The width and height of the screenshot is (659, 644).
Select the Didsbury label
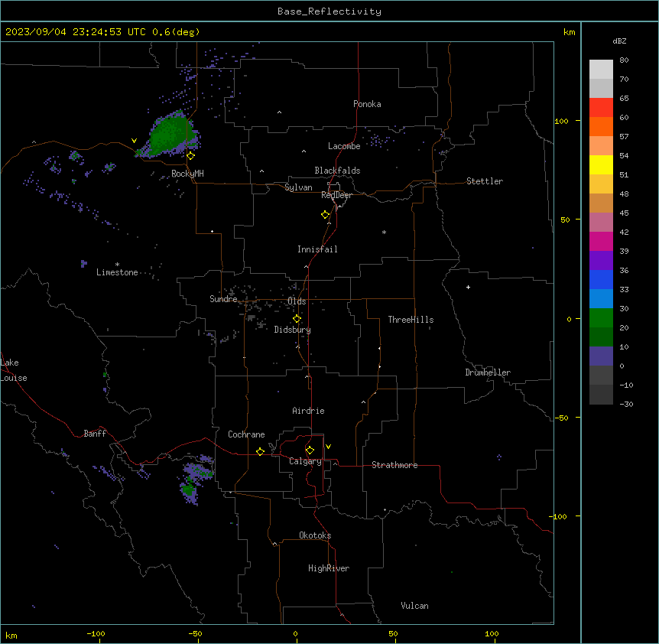tap(293, 330)
